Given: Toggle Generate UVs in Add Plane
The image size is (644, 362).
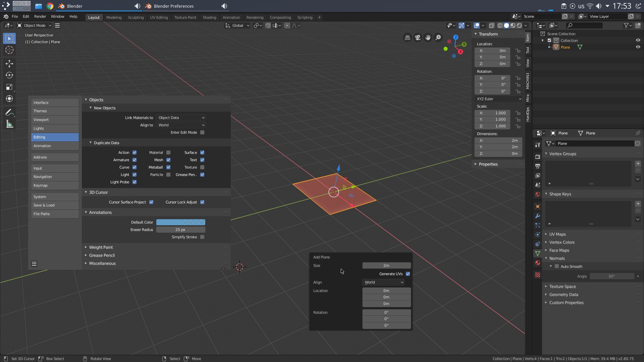Looking at the screenshot, I should point(408,274).
